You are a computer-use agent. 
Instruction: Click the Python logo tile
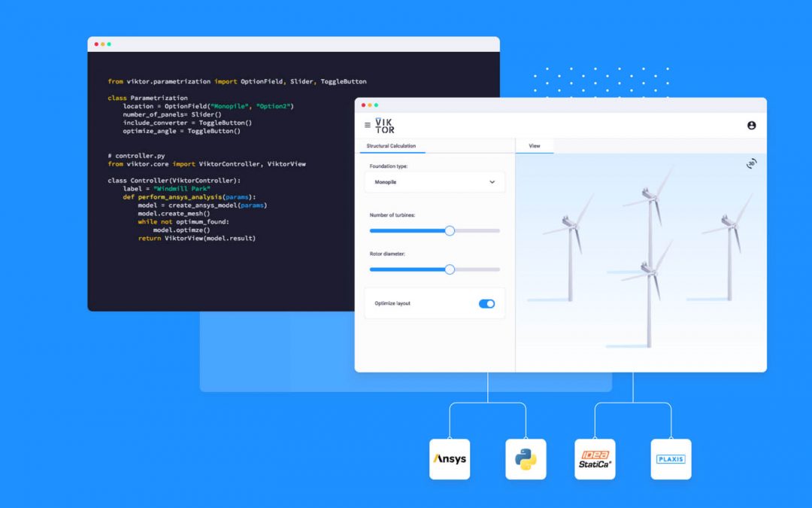tap(526, 459)
